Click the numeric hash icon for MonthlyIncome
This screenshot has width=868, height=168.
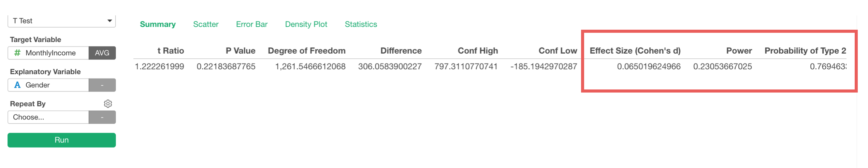pyautogui.click(x=17, y=53)
